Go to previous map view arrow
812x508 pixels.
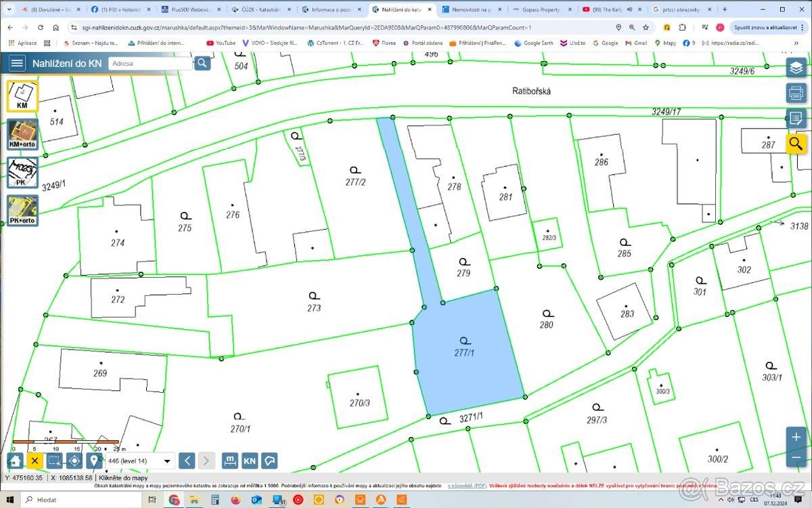(187, 461)
